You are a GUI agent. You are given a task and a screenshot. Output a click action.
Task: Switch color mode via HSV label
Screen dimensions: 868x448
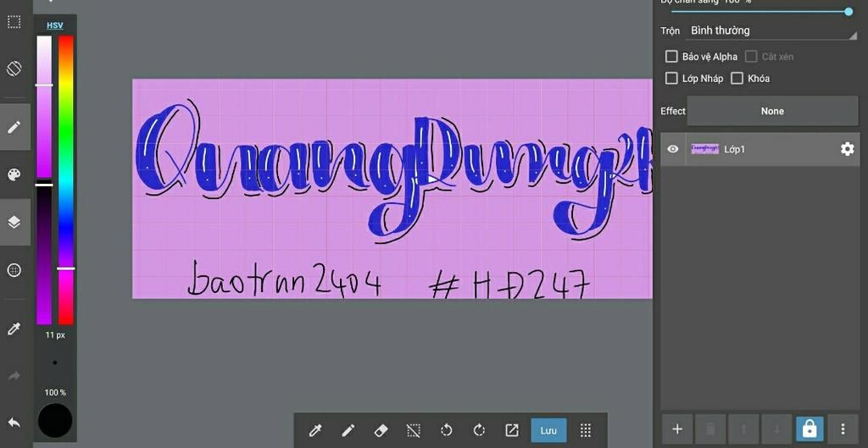(55, 25)
